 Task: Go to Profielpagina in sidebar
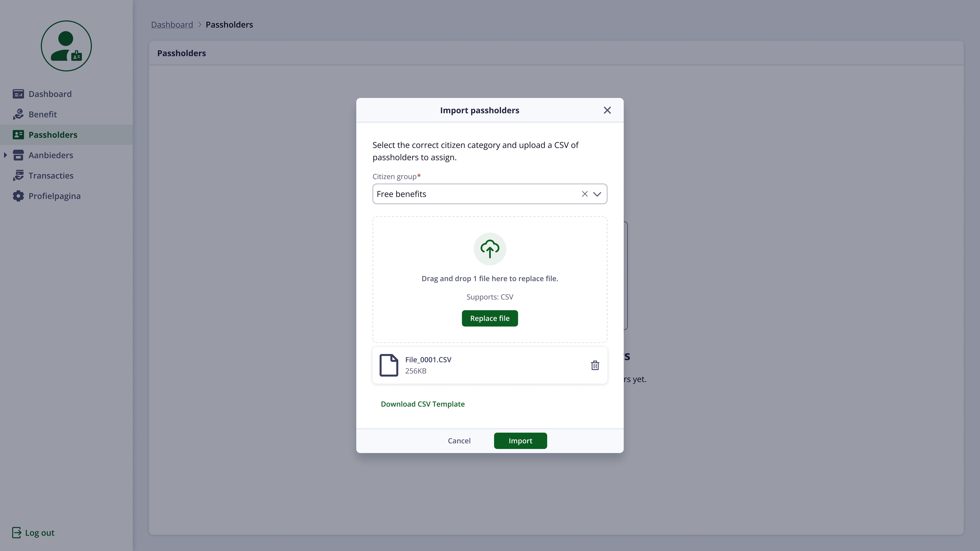(x=54, y=196)
